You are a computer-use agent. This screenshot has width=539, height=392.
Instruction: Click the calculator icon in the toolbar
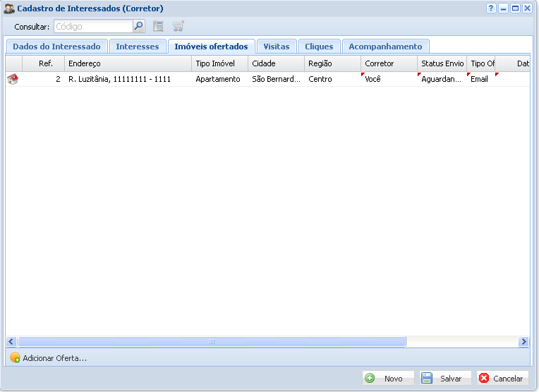(x=158, y=27)
